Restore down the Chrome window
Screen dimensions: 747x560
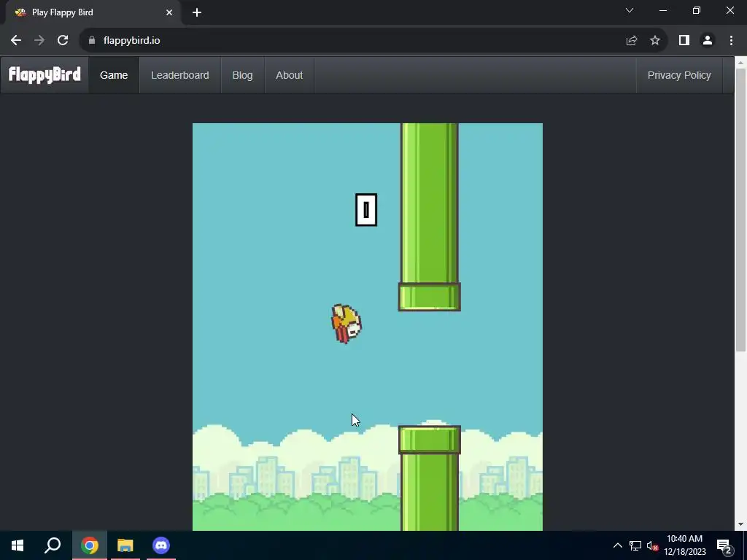pyautogui.click(x=697, y=10)
